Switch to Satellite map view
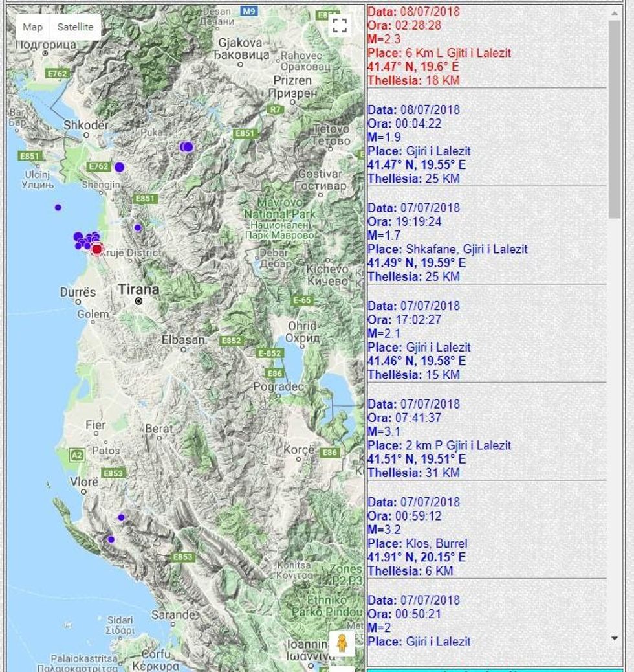 point(75,27)
